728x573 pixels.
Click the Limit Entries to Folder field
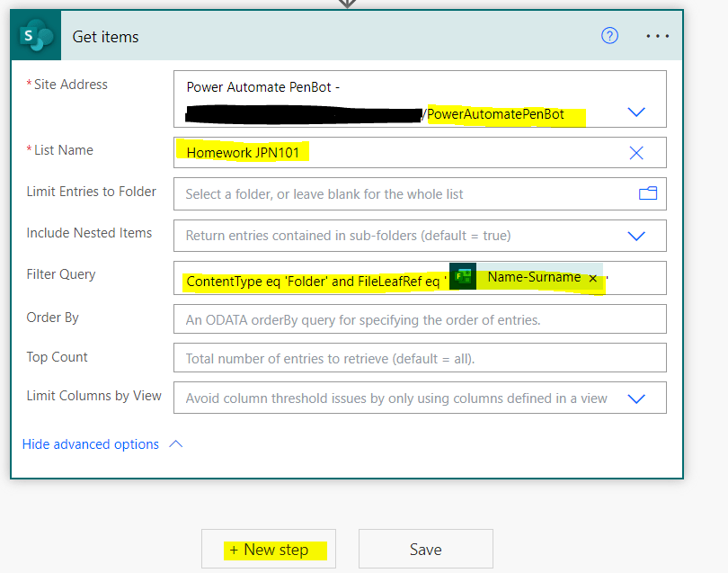404,193
